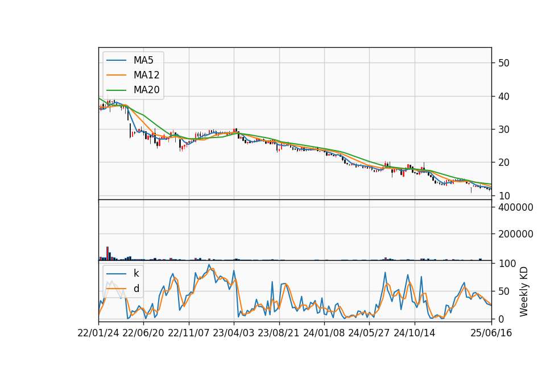546x392 pixels.
Task: Click the price axis value 10
Action: coord(504,196)
